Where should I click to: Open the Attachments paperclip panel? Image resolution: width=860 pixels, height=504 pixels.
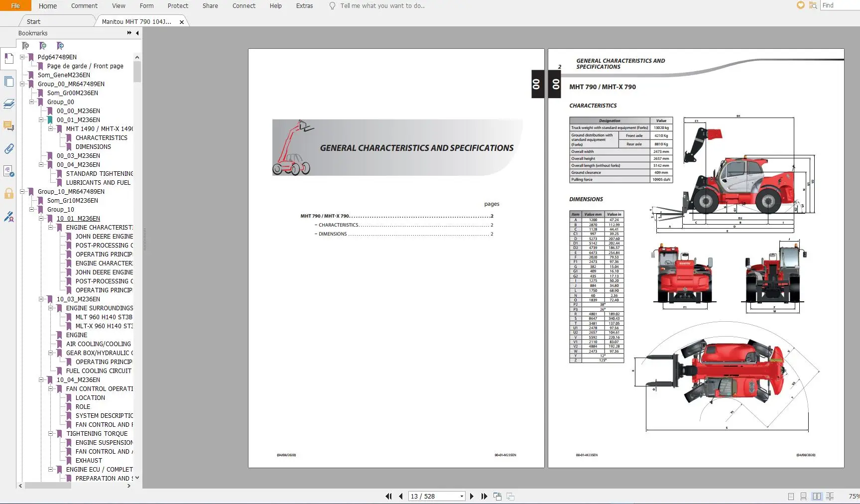(9, 149)
